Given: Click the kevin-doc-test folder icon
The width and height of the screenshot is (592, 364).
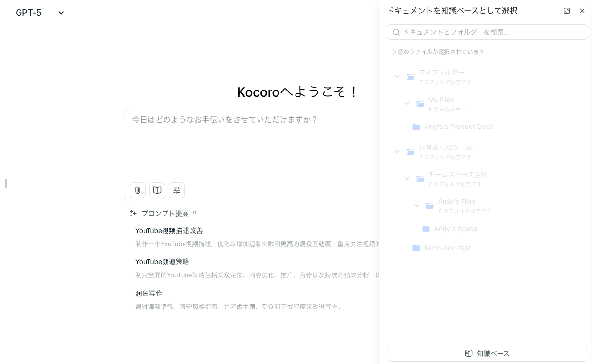Looking at the screenshot, I should [416, 248].
